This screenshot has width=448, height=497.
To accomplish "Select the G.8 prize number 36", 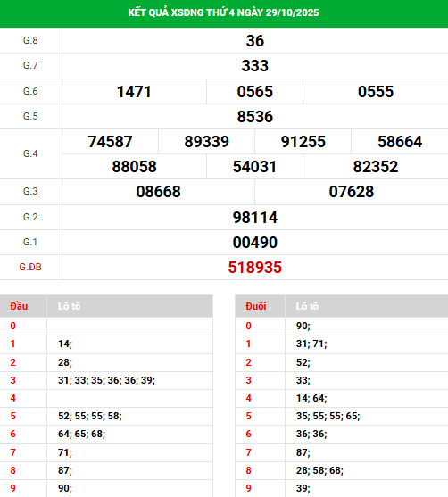I will coord(255,41).
